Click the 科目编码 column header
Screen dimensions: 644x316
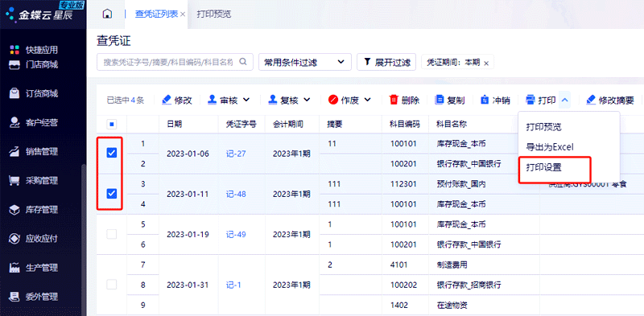(405, 124)
